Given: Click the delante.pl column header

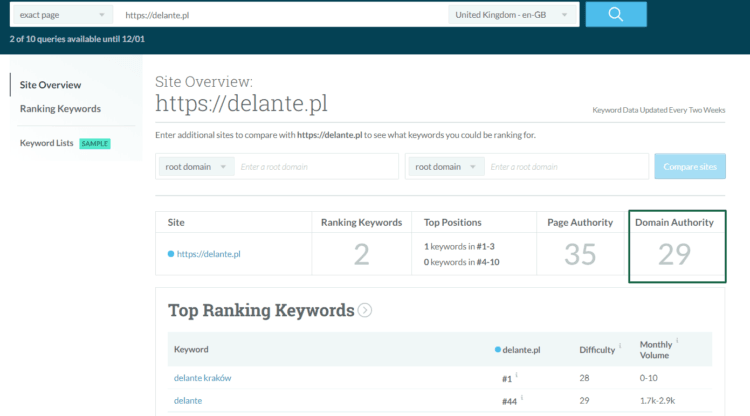Looking at the screenshot, I should point(521,350).
